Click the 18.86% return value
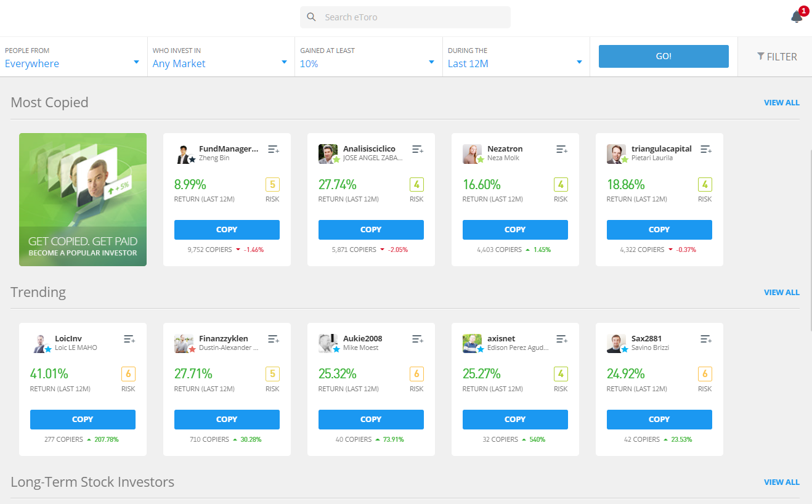Screen dimensions: 812x504 click(x=626, y=184)
